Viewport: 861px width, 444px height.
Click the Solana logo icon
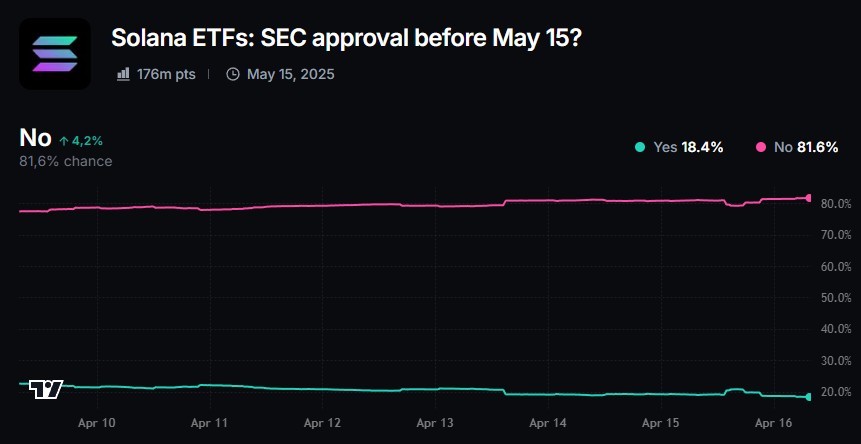(x=55, y=54)
